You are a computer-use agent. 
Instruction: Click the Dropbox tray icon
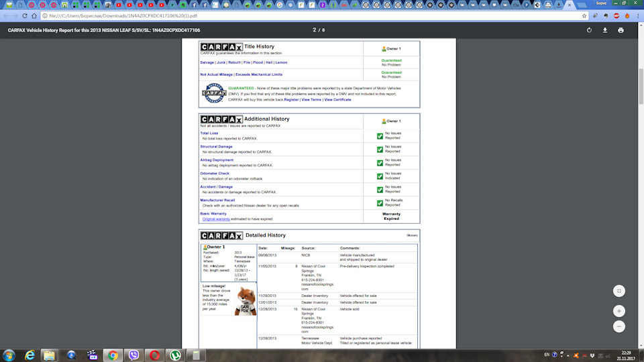(x=592, y=355)
